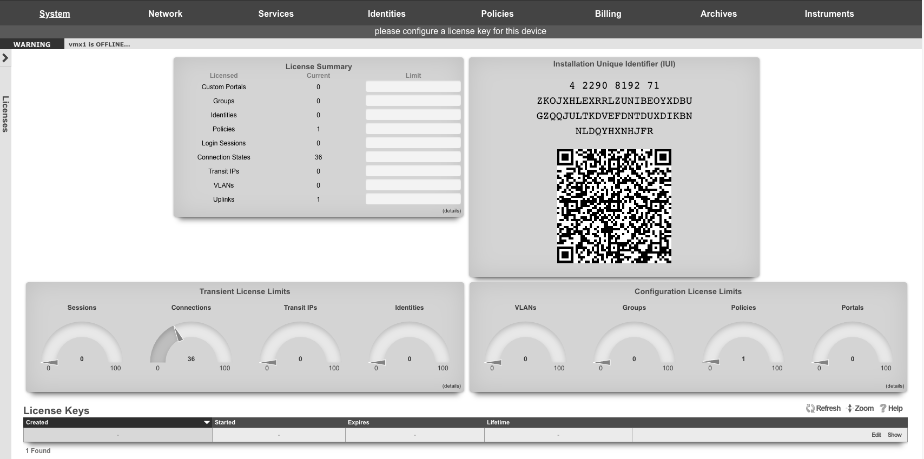The height and width of the screenshot is (459, 924).
Task: Click the Licenses vertical sidebar label
Action: click(5, 114)
